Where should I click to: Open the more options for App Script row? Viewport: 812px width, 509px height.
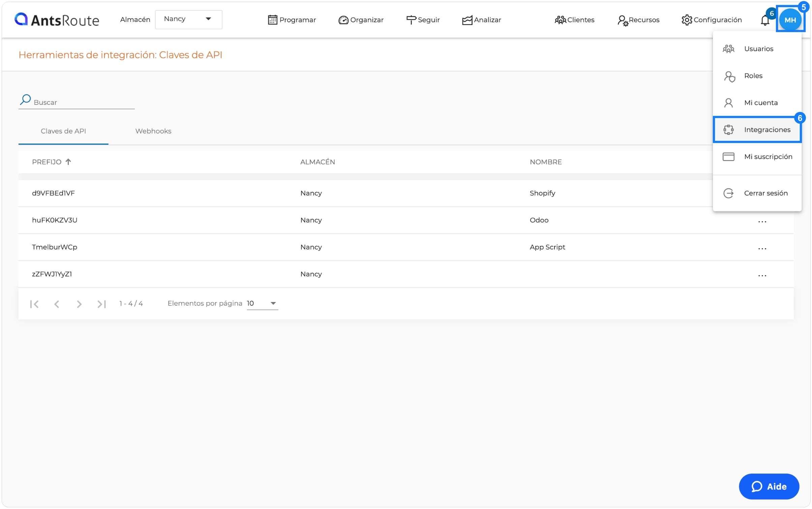[762, 248]
